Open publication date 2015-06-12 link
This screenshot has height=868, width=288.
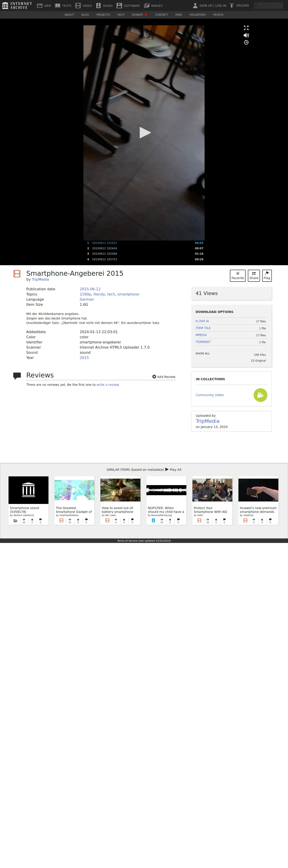tap(90, 289)
